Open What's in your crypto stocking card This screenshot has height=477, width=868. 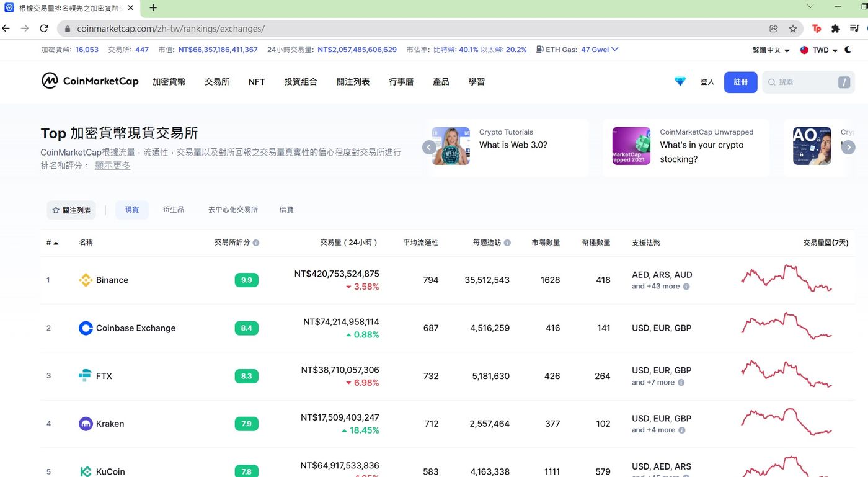tap(686, 148)
